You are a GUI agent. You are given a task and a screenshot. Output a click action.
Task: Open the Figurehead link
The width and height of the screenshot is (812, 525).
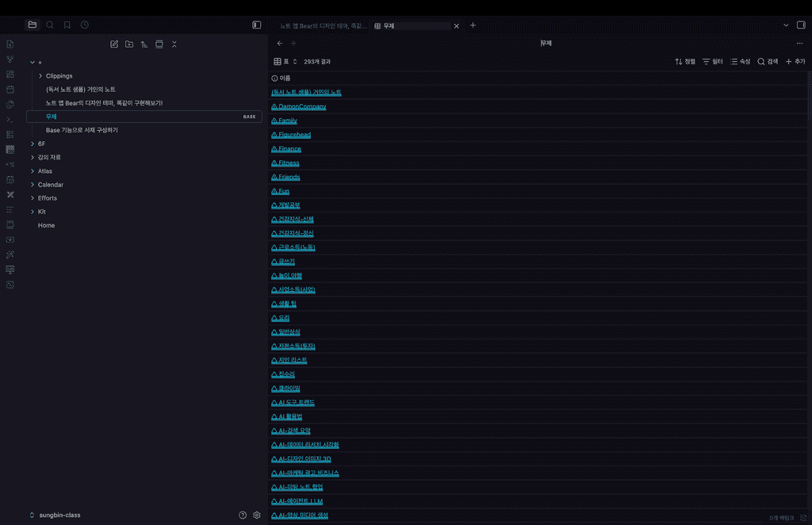tap(291, 135)
